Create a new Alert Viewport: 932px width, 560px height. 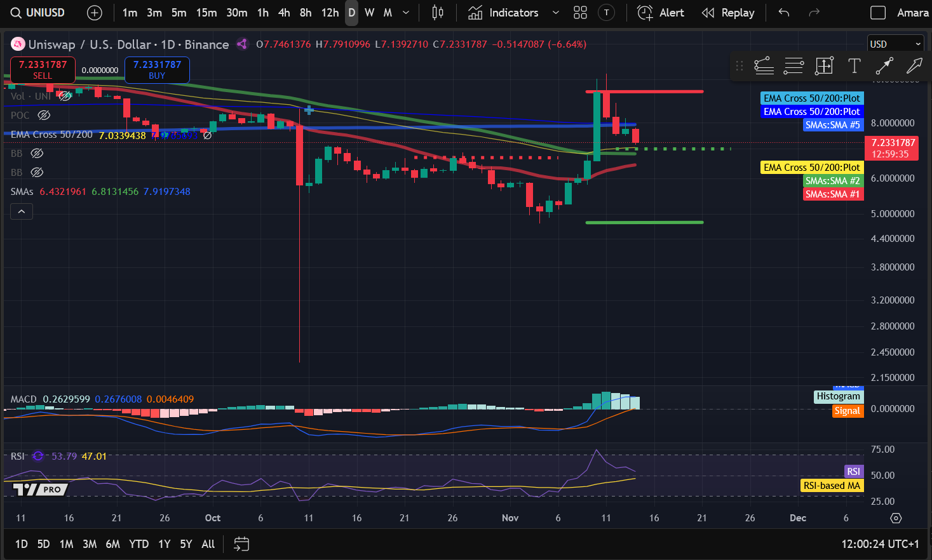point(661,13)
